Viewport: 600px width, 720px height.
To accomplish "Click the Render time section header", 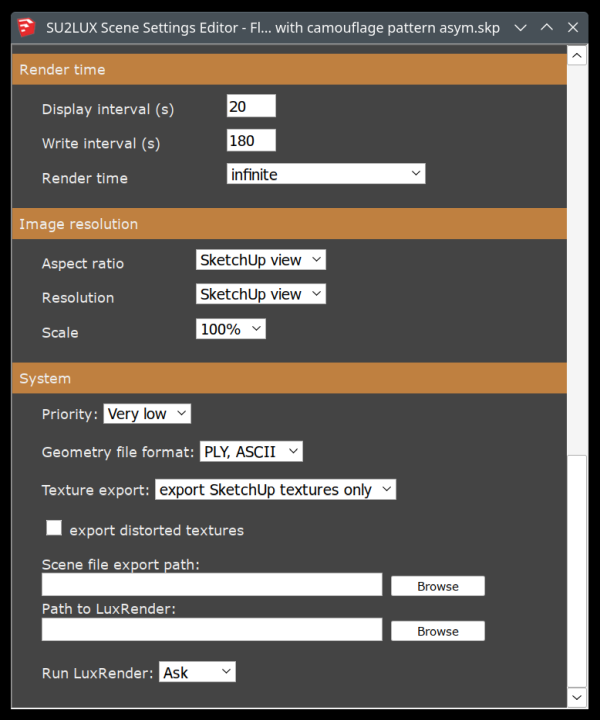I will click(x=289, y=69).
